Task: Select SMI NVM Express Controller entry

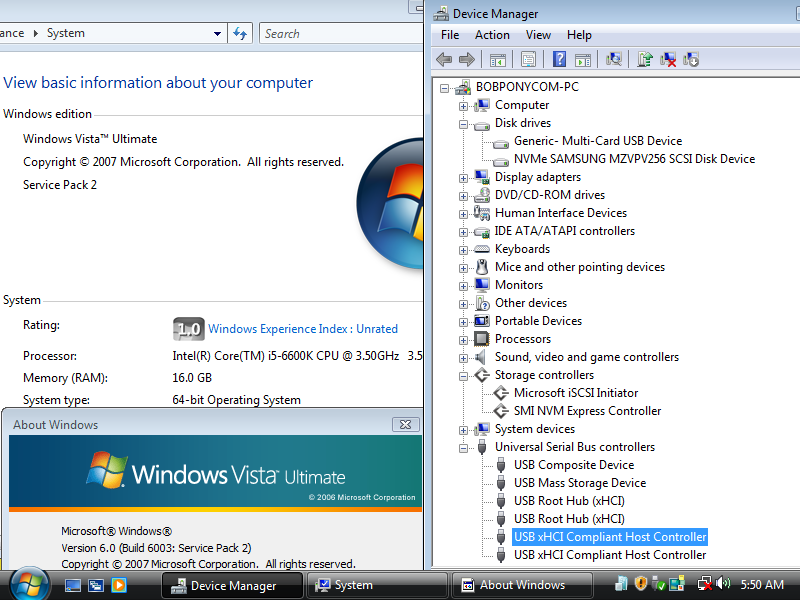Action: tap(587, 411)
